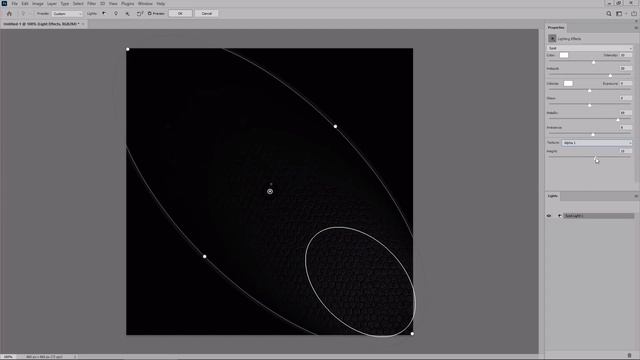Viewport: 640px width, 360px height.
Task: Click the spot light type icon in Lights list
Action: coord(560,216)
